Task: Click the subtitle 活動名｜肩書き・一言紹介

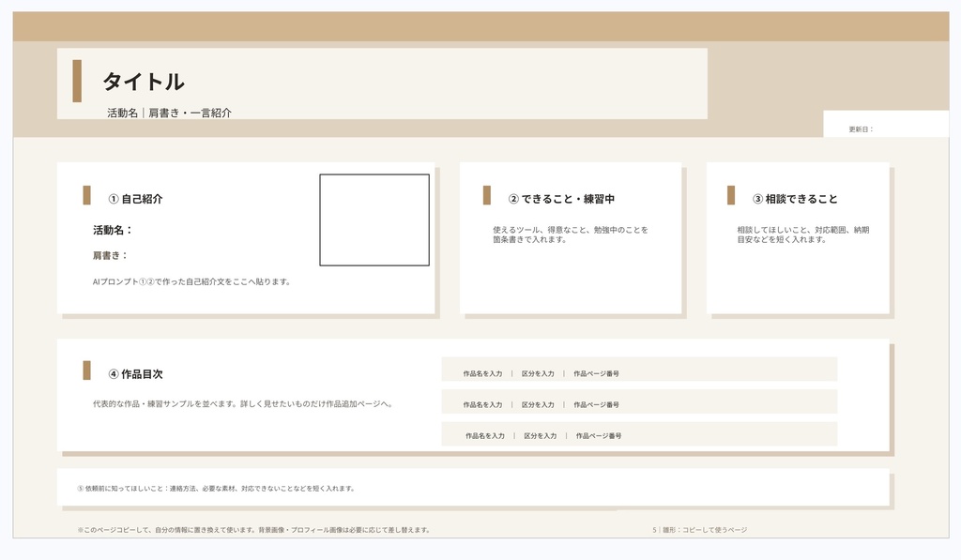Action: point(169,113)
